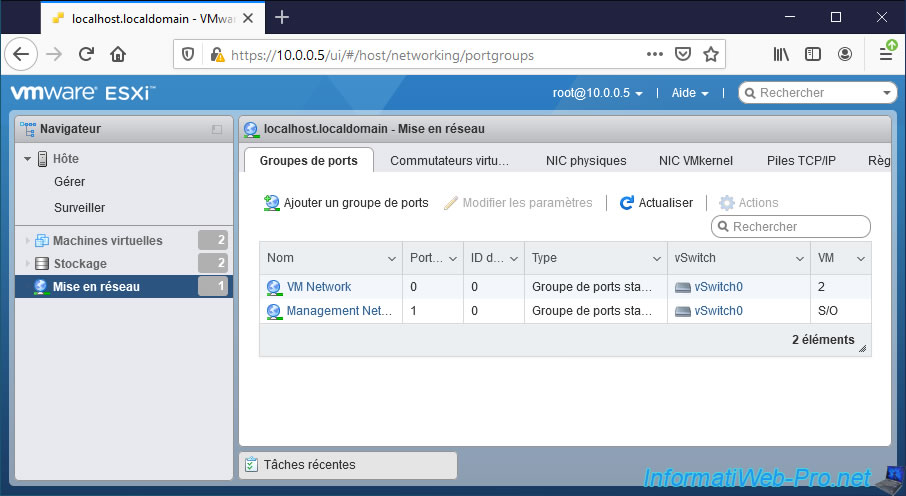Open the Nom column sort dropdown

click(391, 259)
